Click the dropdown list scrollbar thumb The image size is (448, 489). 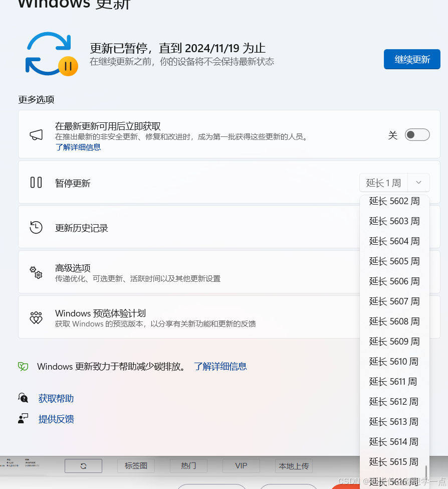point(426,471)
